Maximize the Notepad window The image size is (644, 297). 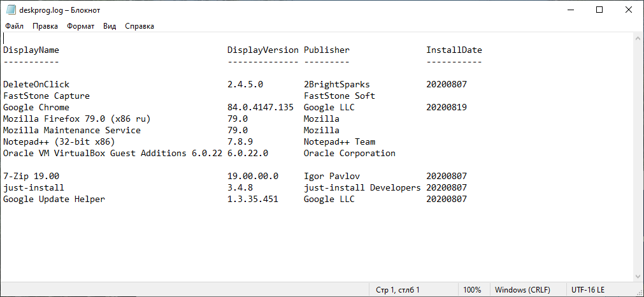click(599, 10)
